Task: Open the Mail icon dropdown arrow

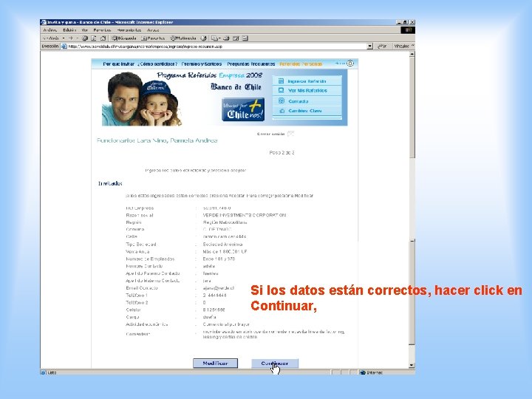Action: (220, 38)
